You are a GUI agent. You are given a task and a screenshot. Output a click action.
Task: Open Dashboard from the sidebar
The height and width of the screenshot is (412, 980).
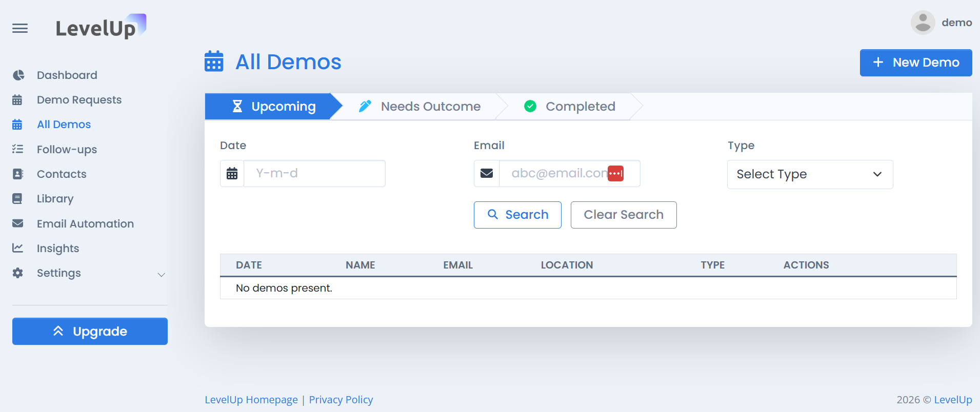pyautogui.click(x=67, y=75)
